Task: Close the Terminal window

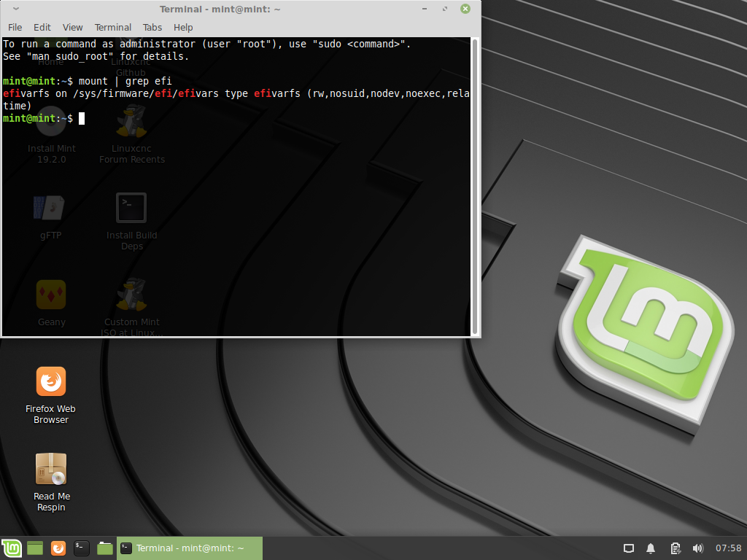Action: (x=465, y=9)
